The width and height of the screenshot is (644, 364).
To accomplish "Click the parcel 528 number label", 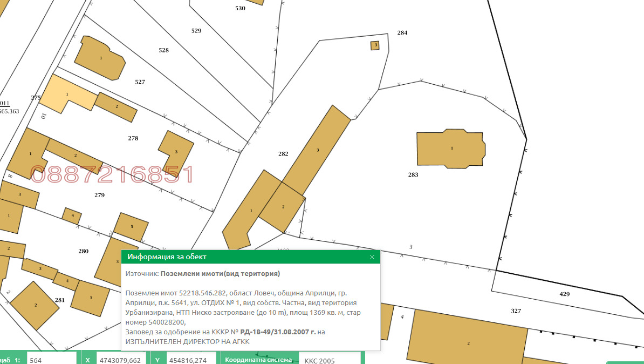I will (163, 50).
